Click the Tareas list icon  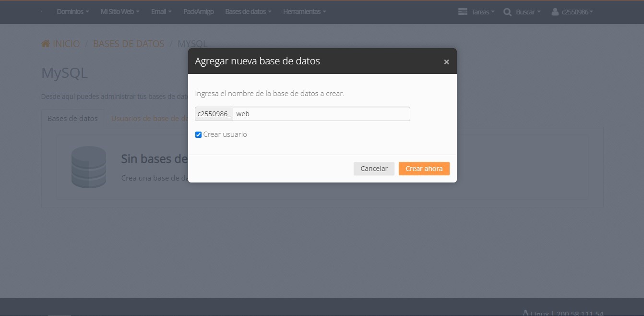click(x=463, y=12)
